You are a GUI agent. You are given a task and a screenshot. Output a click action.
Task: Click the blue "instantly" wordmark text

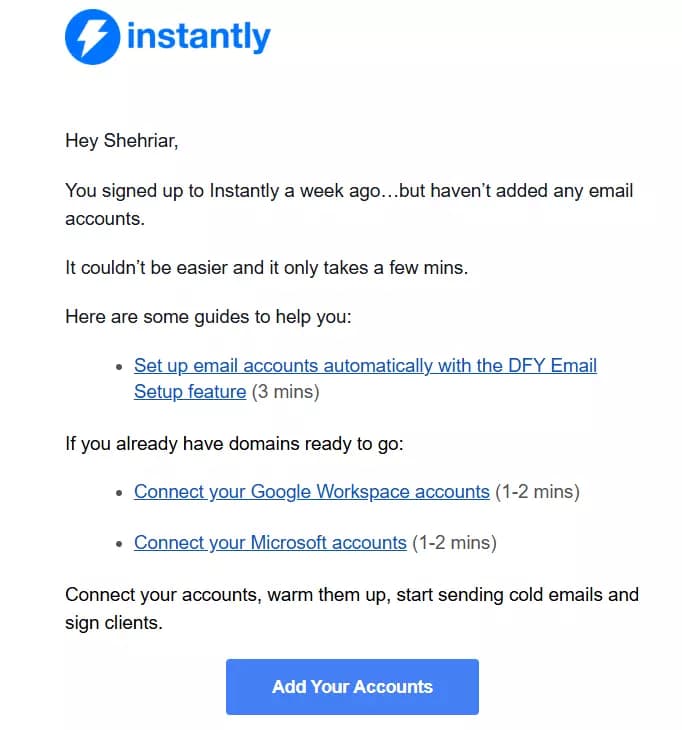point(199,36)
